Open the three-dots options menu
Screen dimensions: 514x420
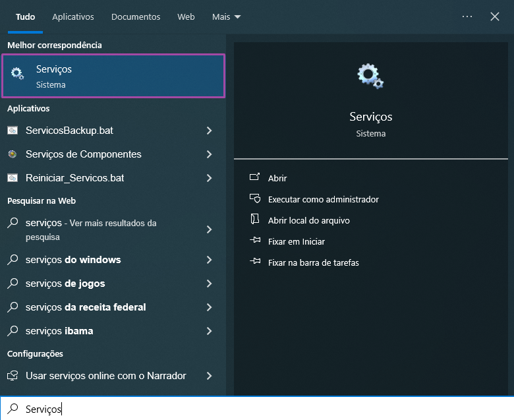point(467,16)
